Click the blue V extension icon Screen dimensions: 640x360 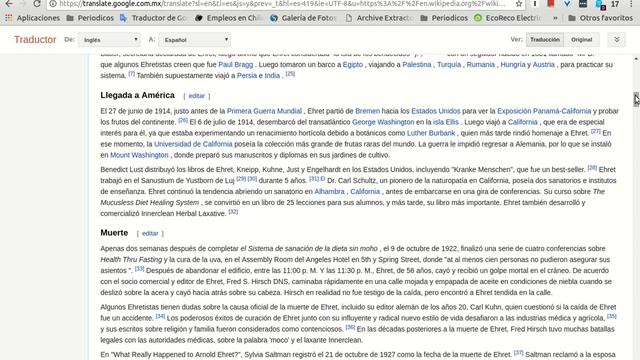tap(567, 4)
